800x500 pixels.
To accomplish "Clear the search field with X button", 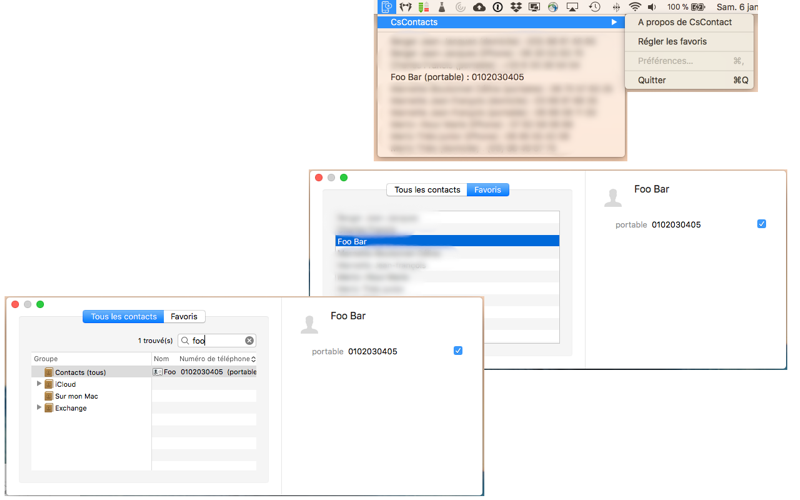I will point(249,340).
